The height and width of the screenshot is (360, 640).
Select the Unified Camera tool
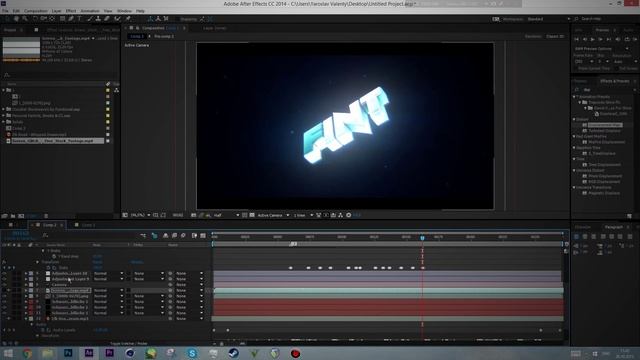44,19
